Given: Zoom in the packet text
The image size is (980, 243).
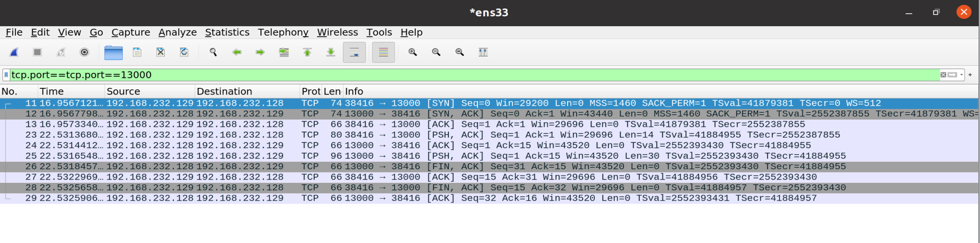Looking at the screenshot, I should click(413, 52).
